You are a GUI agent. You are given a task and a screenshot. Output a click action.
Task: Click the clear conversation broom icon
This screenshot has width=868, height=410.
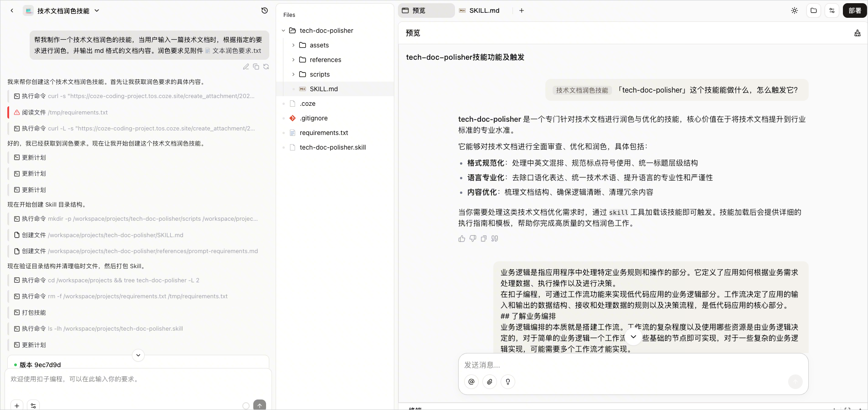(857, 33)
